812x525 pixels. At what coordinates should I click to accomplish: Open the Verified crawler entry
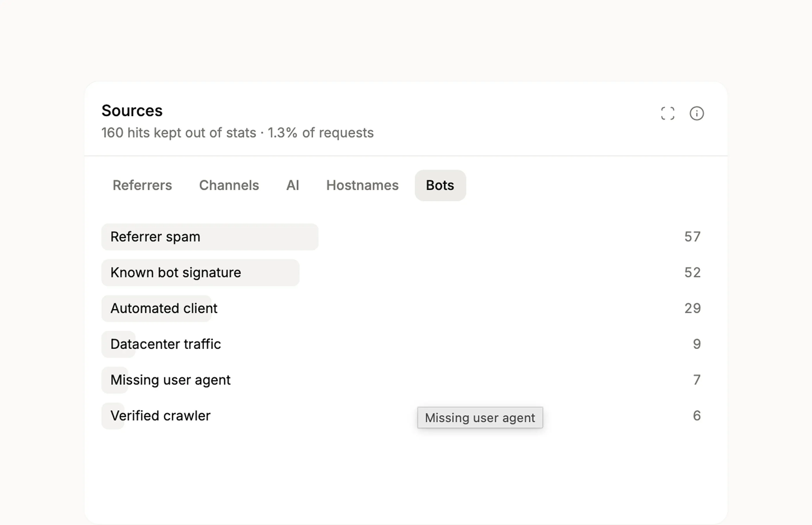404,416
